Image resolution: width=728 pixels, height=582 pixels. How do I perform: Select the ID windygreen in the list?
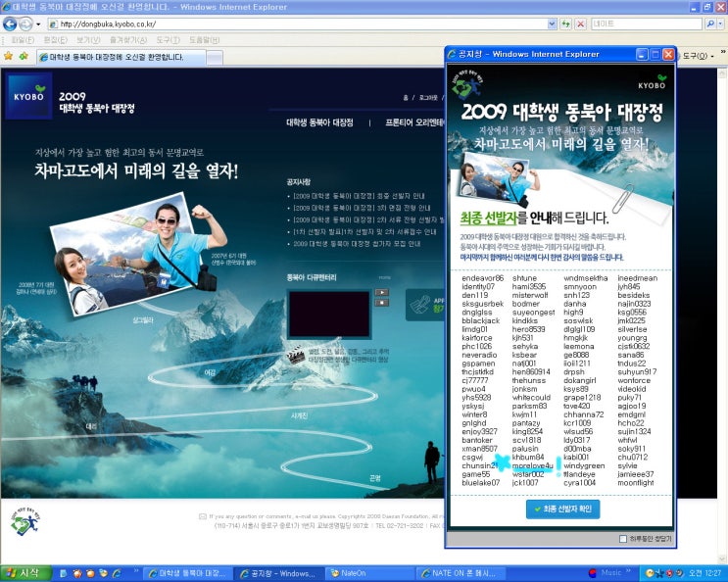click(x=584, y=465)
